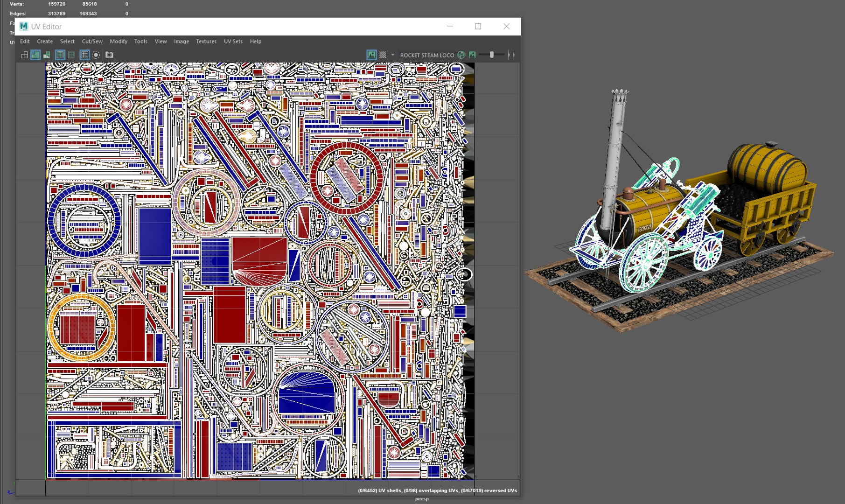Open the Tools menu
This screenshot has height=504, width=845.
click(141, 42)
